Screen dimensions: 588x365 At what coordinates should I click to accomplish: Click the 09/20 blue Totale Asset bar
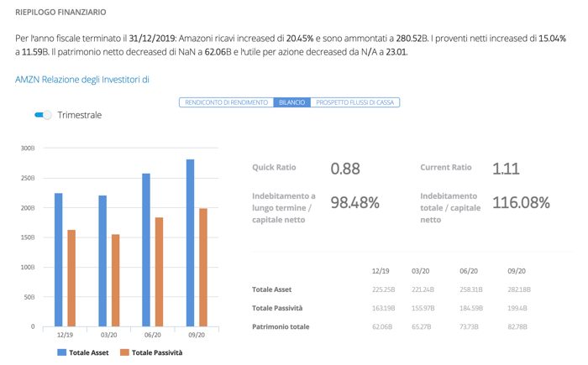190,242
